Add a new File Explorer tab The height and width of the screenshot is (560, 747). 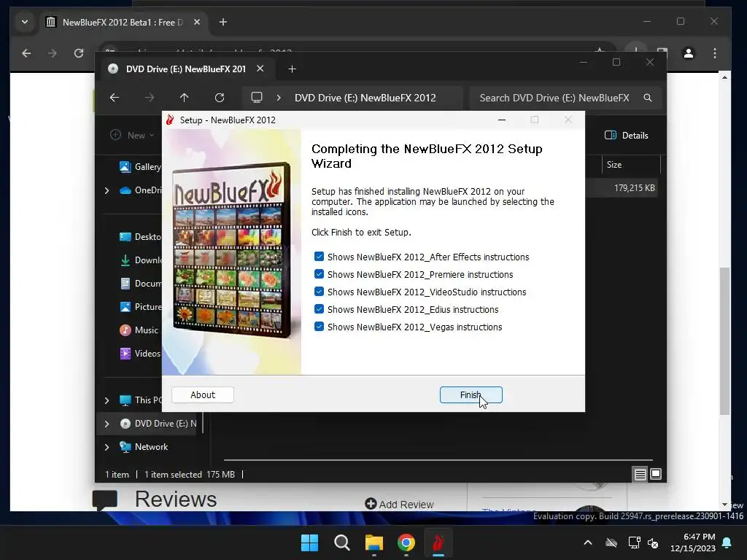(292, 69)
